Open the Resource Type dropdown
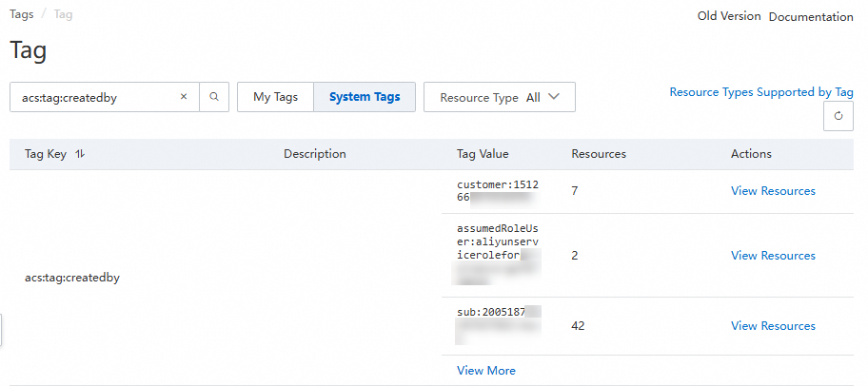The image size is (868, 386). coord(499,97)
